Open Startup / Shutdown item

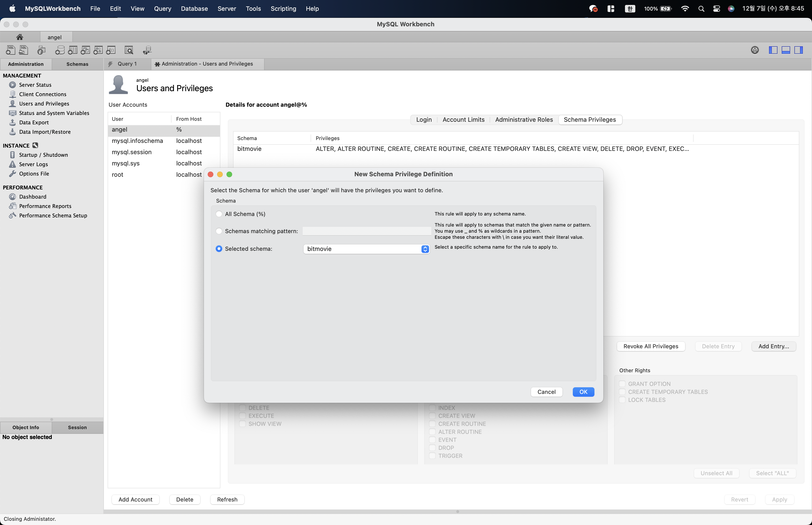coord(43,155)
